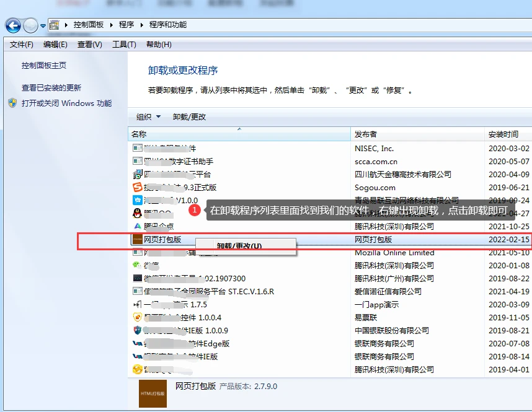
Task: Click publisher 中国银联股份有限公司
Action: tap(391, 331)
